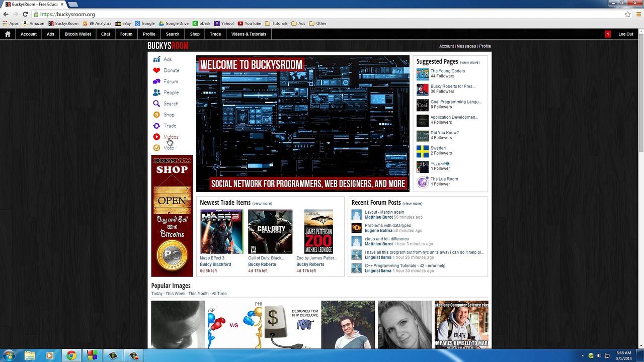
Task: Bookmark this page with the star icon
Action: 628,14
